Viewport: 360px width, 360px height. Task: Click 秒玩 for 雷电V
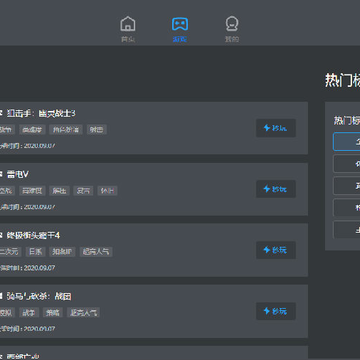(276, 189)
